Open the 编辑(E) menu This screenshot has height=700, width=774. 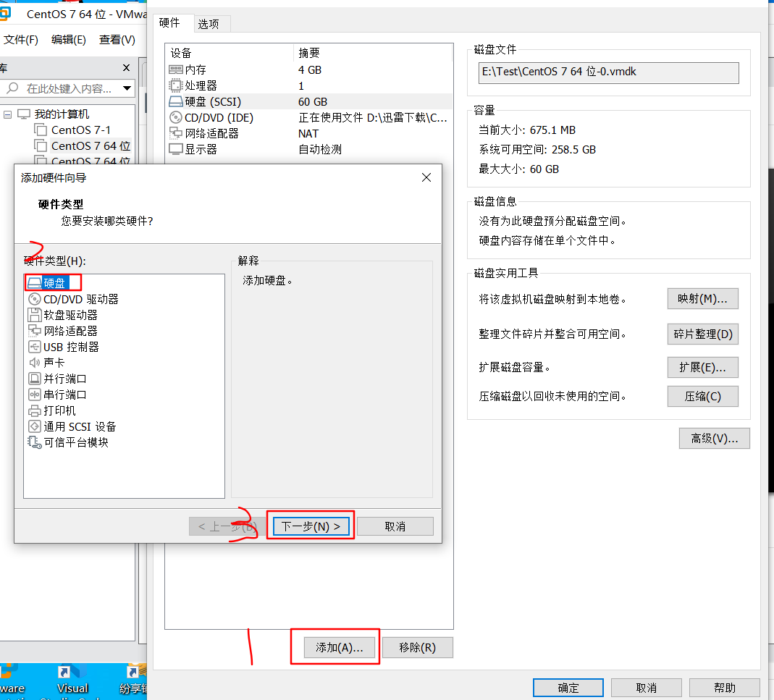point(69,40)
